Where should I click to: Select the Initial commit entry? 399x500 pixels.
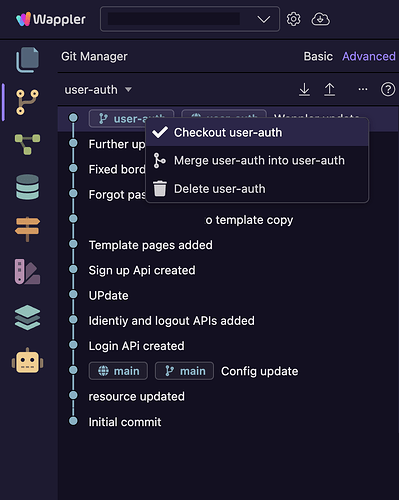tap(125, 422)
